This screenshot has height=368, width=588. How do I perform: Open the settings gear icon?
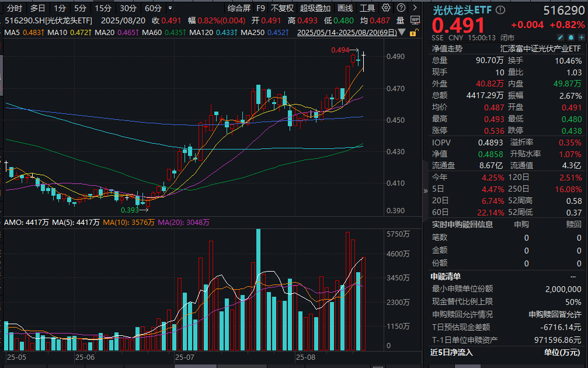click(x=385, y=8)
